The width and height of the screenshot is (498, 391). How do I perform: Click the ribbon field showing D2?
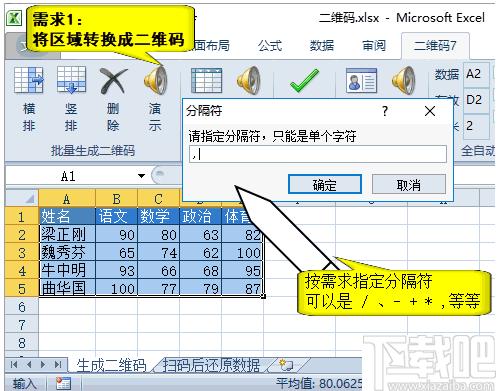tap(476, 100)
